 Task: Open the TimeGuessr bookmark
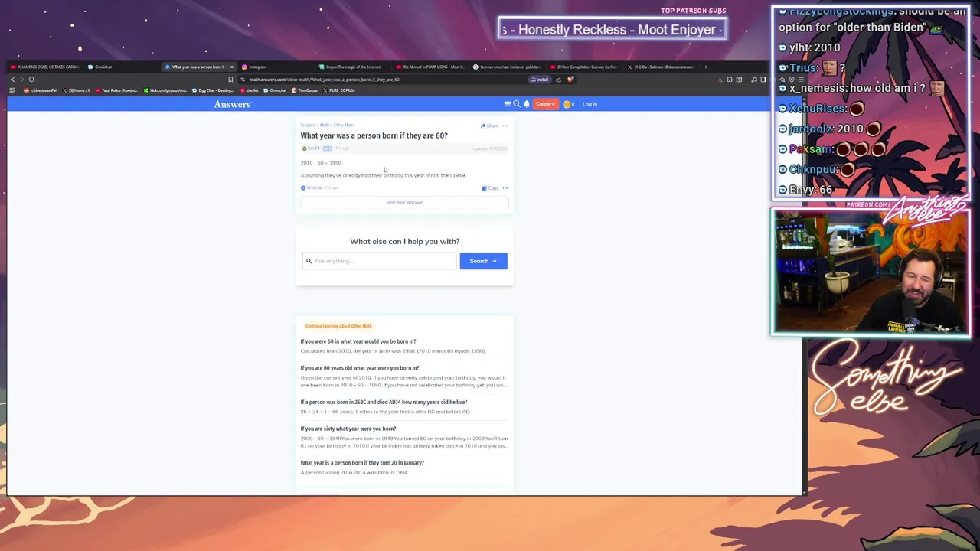[x=305, y=90]
